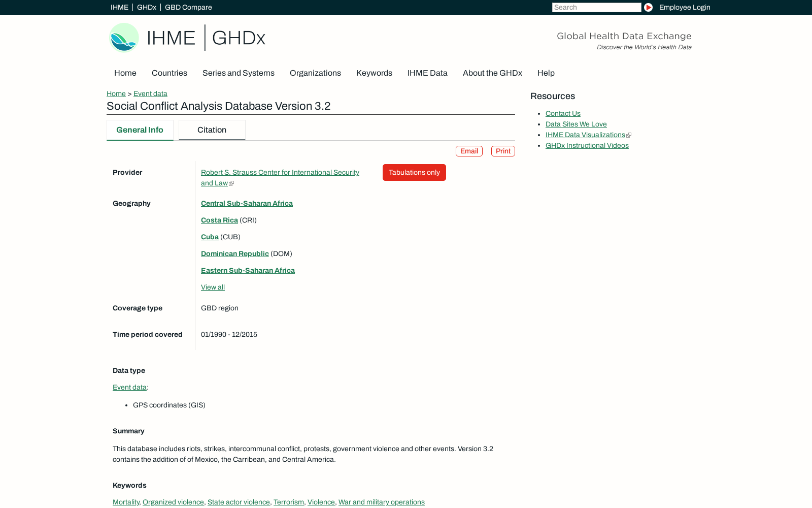This screenshot has width=812, height=508.
Task: Open the Cuba geography link
Action: tap(210, 237)
